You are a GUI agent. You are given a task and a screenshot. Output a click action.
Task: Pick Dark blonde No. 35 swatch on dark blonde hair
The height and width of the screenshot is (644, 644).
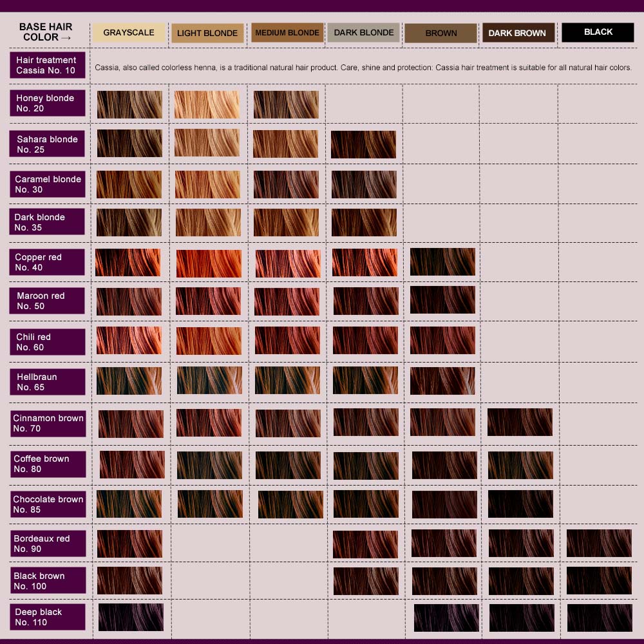(365, 223)
